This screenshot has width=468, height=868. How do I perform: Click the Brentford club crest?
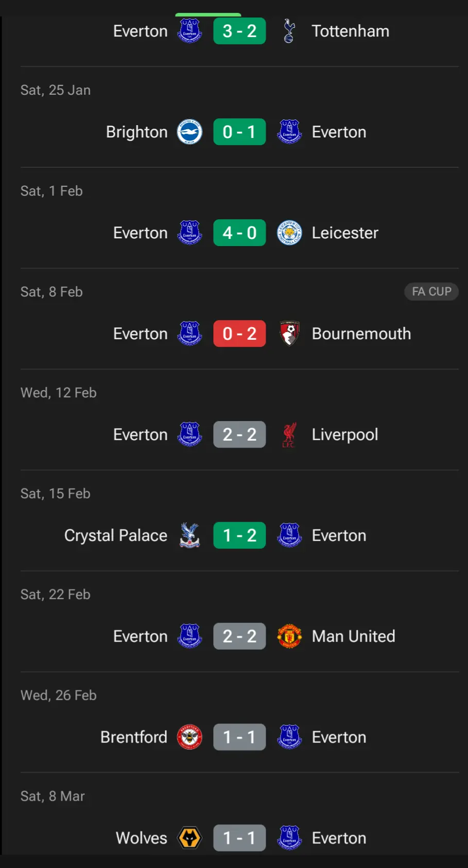189,737
